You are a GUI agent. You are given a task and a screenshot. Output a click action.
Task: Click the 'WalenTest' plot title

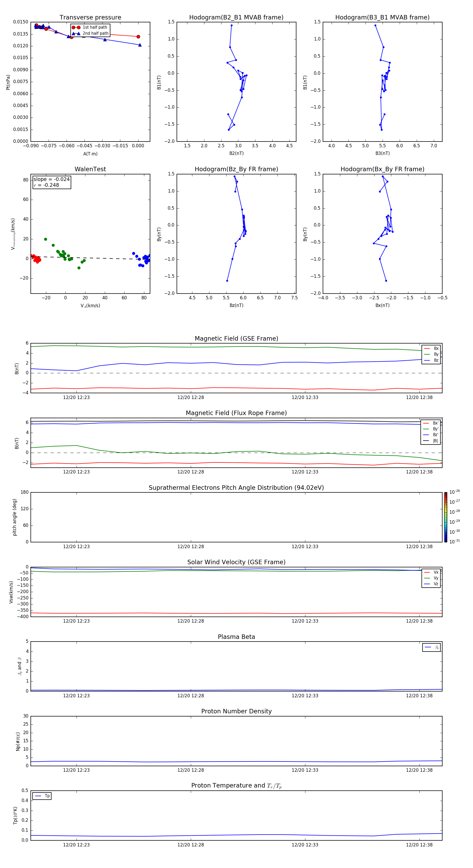click(90, 169)
